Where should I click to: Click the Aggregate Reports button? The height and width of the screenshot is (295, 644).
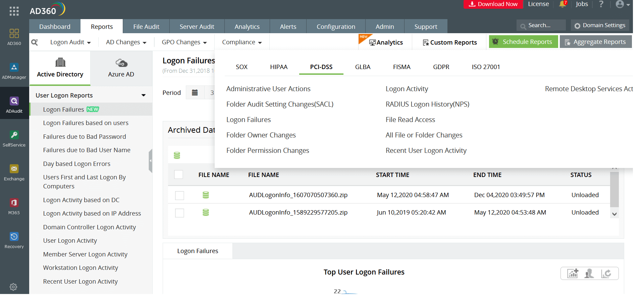596,42
